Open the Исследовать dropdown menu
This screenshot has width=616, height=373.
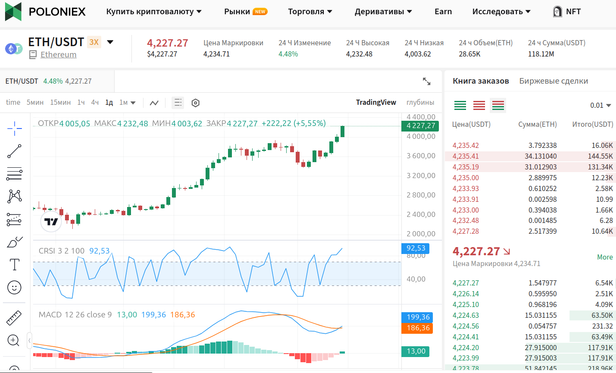point(501,12)
